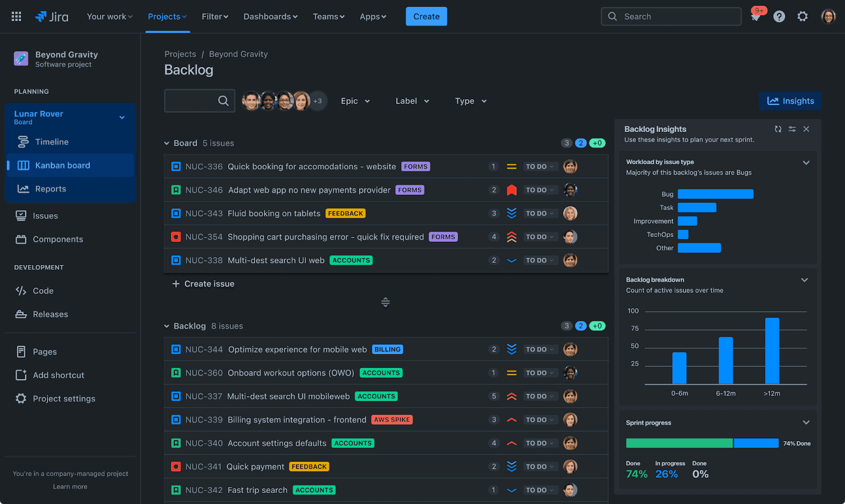Change status of NUC-336 via its To Do dropdown
The height and width of the screenshot is (504, 845).
pos(540,166)
